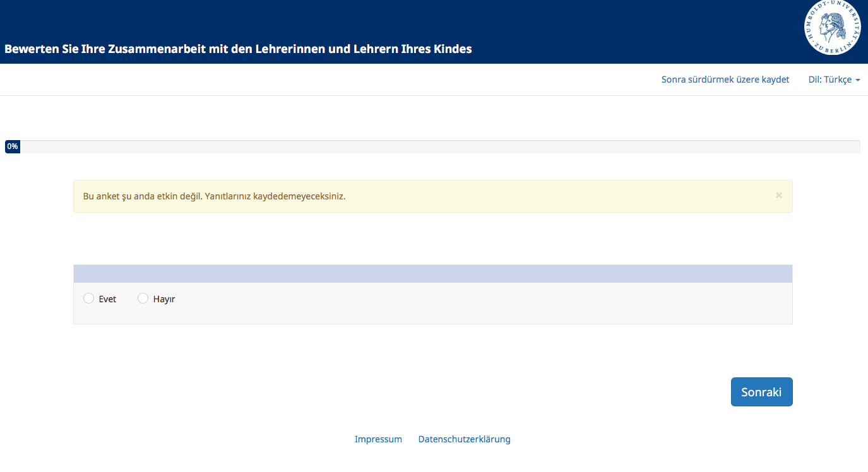Open the Datenschutzerklärung link
The height and width of the screenshot is (472, 868).
tap(464, 439)
